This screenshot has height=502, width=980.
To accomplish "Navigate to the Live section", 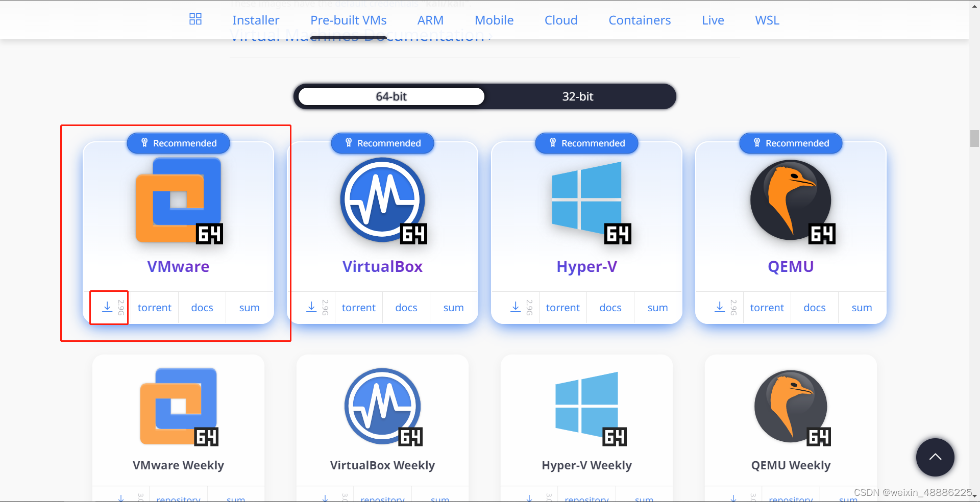I will click(x=713, y=20).
